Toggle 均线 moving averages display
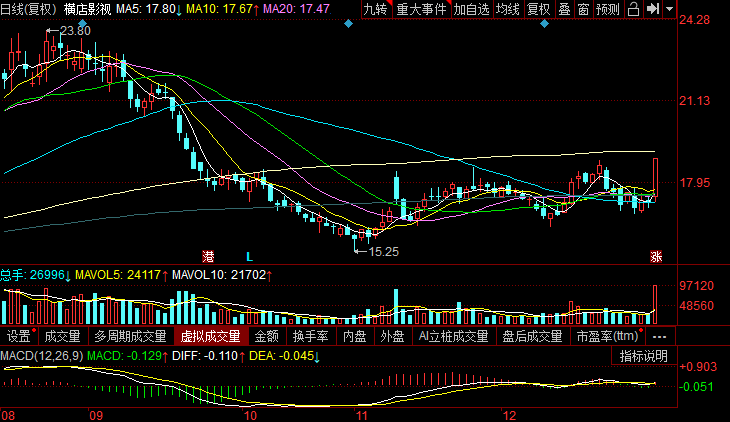This screenshot has width=730, height=422. 507,9
